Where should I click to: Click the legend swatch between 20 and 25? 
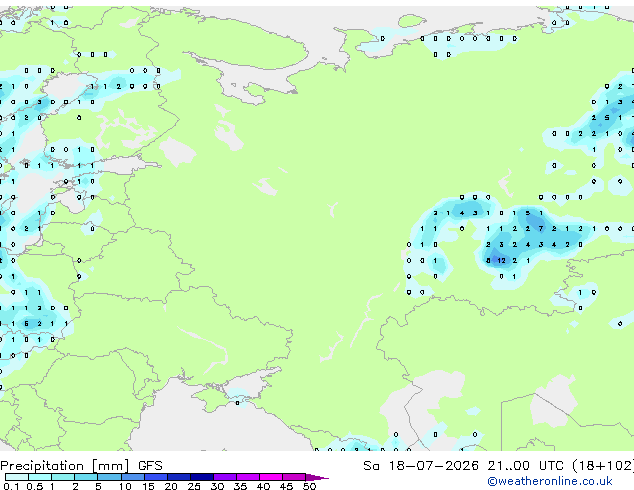point(179,477)
